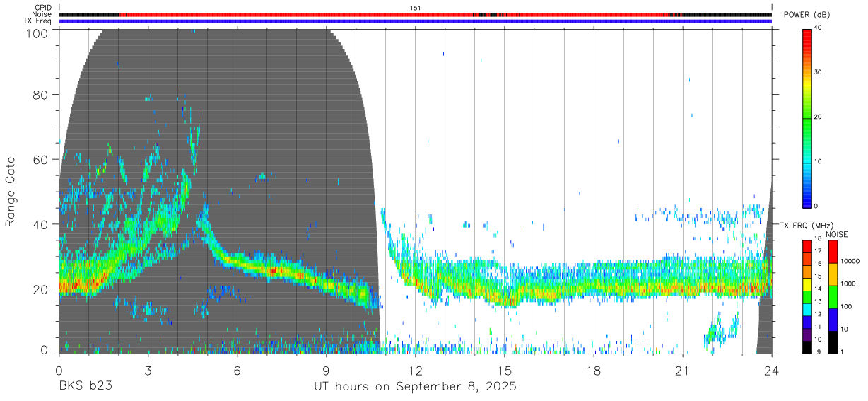Click the noise level color bar
This screenshot has height=401, width=868.
[833, 296]
